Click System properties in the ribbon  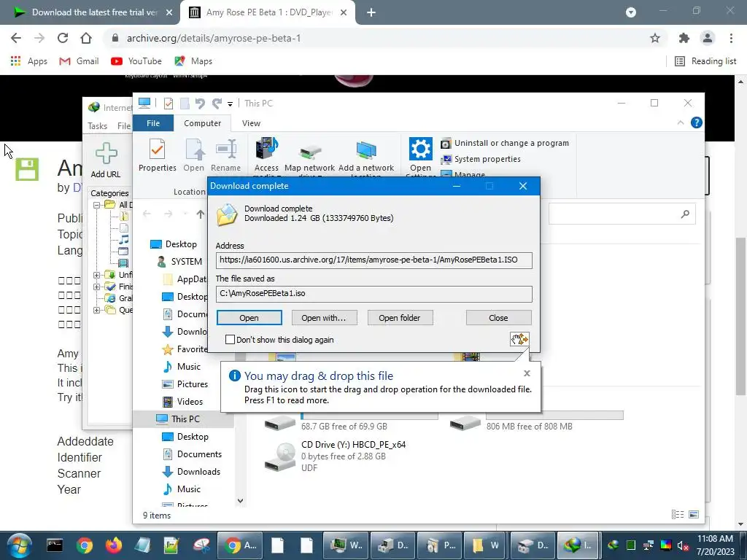coord(481,159)
